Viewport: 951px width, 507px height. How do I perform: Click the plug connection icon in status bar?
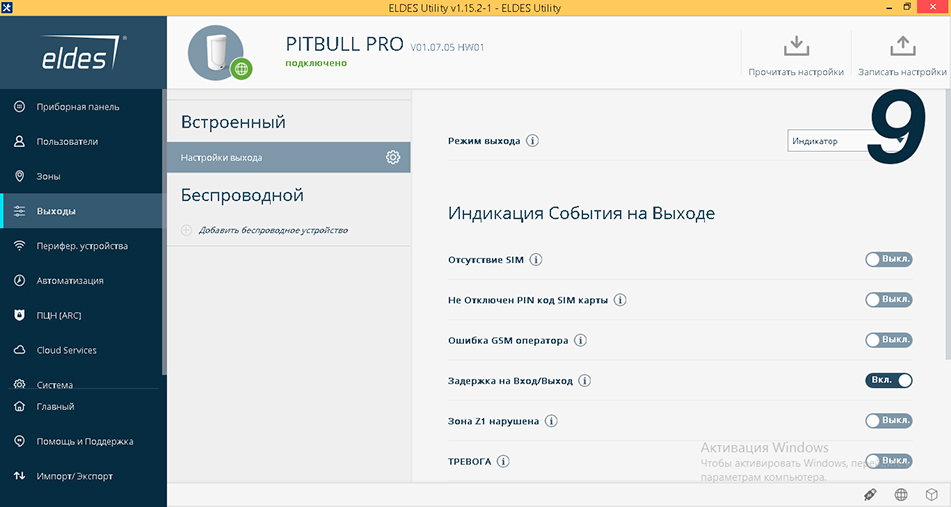[x=870, y=494]
